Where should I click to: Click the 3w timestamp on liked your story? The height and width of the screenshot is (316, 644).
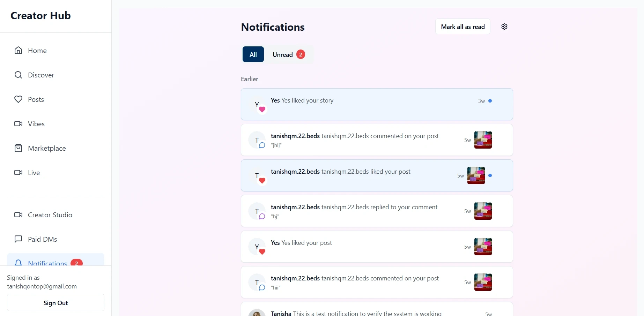pos(481,101)
